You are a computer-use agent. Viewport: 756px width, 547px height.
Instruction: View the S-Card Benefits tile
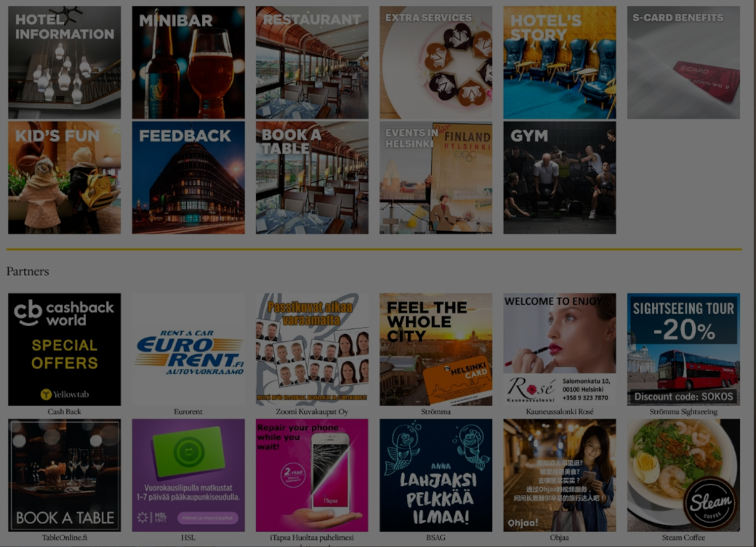684,62
